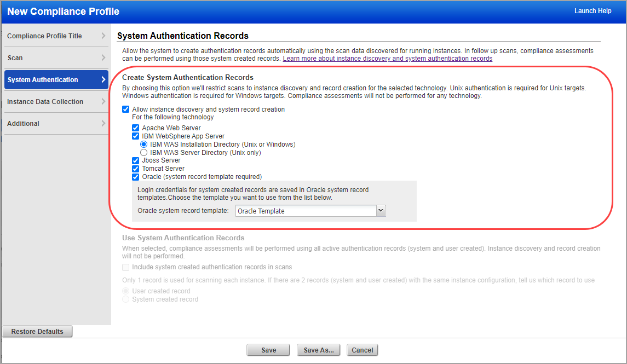Click the 'Oracle system record template:' label
This screenshot has width=627, height=364.
tap(183, 211)
